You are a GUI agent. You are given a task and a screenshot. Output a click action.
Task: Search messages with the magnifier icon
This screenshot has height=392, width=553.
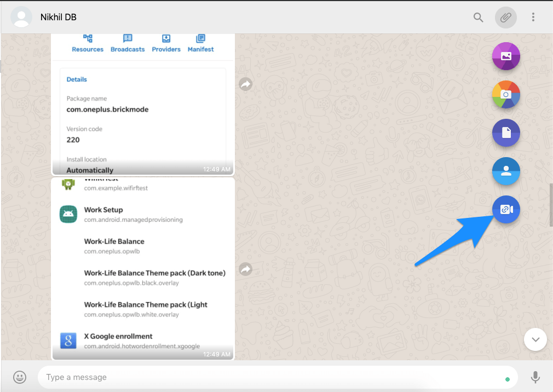click(478, 18)
